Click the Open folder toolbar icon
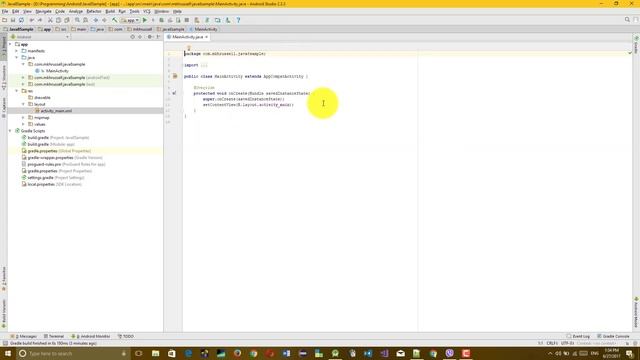This screenshot has width=640, height=360. pos(4,20)
